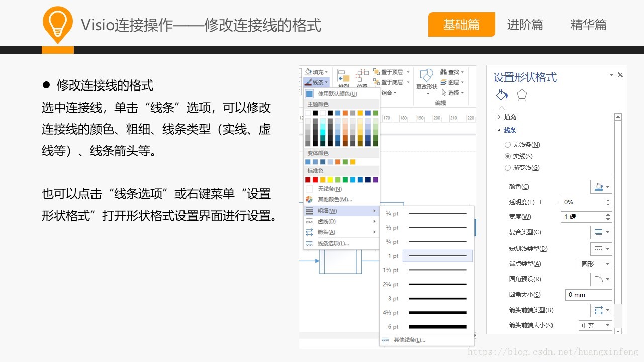644x362 pixels.
Task: Click the orange light bulb logo
Action: [58, 24]
